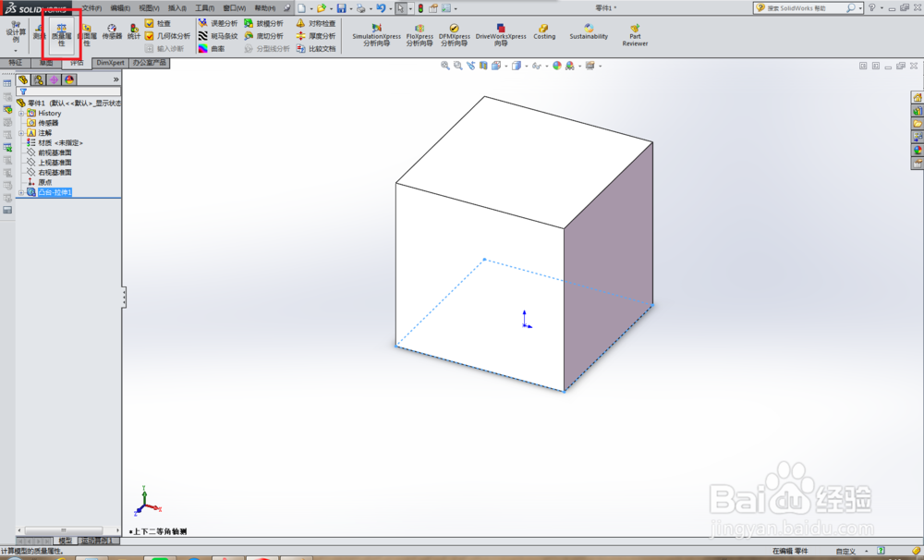Open the help question mark icon
Viewport: 924px width, 560px height.
[871, 7]
